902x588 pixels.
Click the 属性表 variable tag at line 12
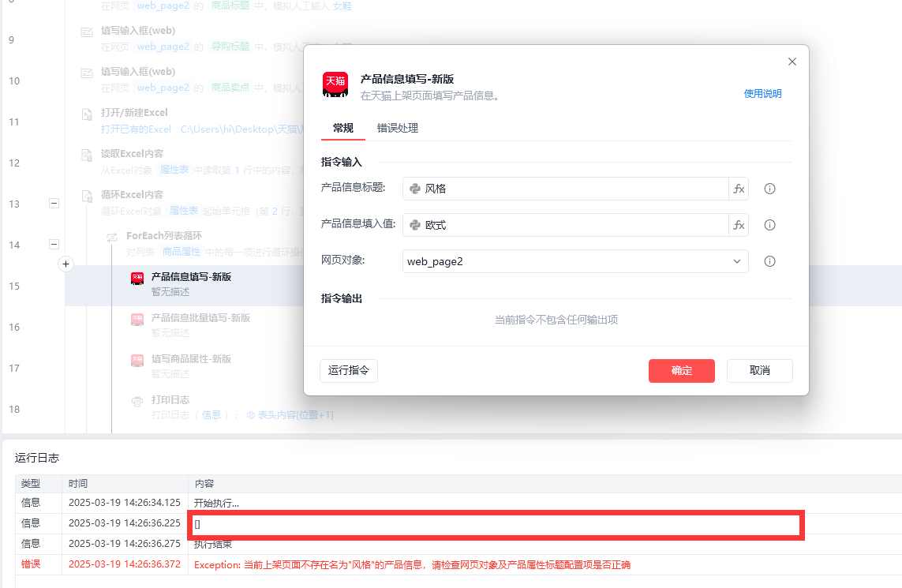coord(174,170)
